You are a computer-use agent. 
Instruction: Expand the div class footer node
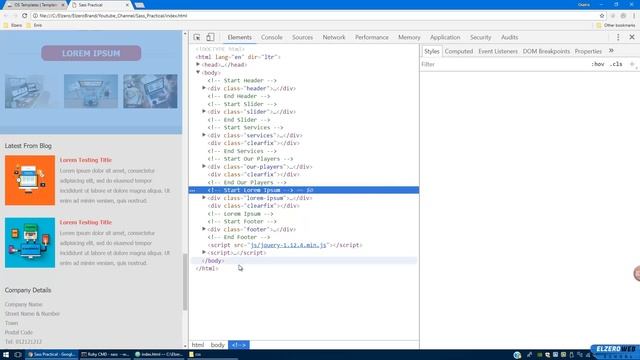click(x=204, y=229)
